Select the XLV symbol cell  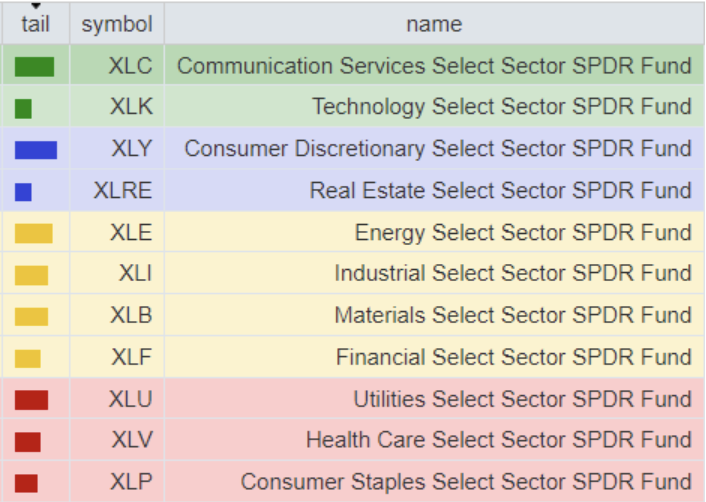click(x=131, y=439)
